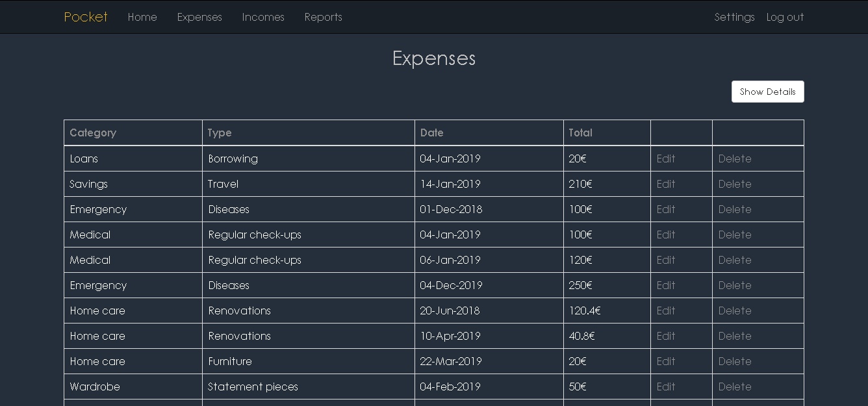
Task: Select the Furniture type cell
Action: (x=309, y=361)
